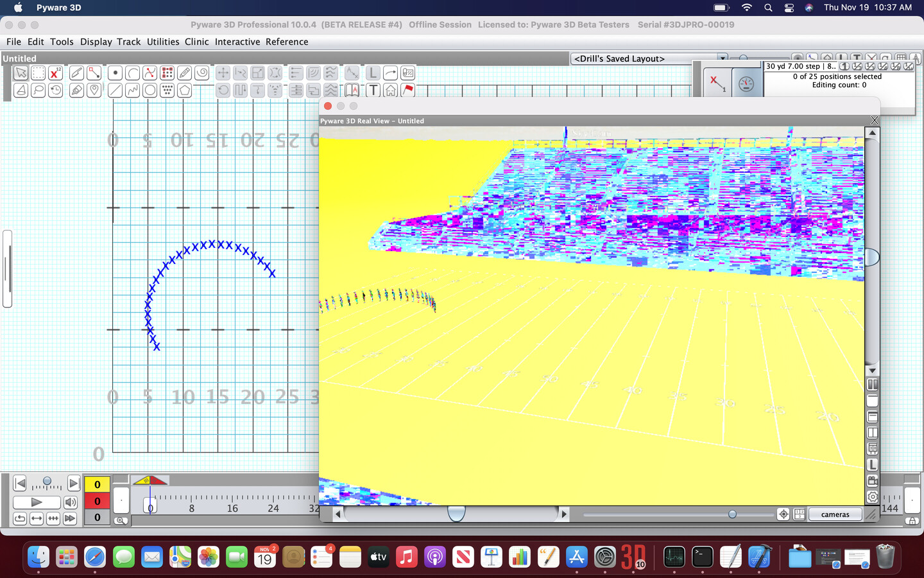Choose the Lasso selection tool
The width and height of the screenshot is (924, 578).
tap(38, 90)
